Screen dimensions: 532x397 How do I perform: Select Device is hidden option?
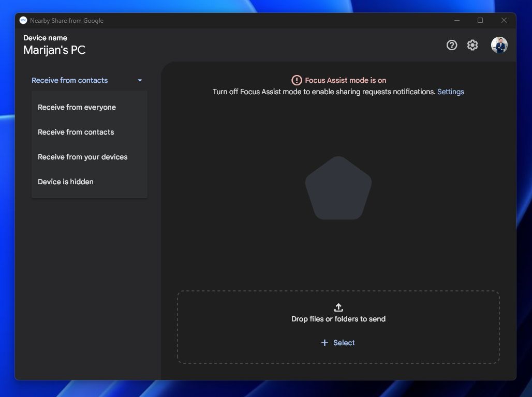(x=89, y=182)
